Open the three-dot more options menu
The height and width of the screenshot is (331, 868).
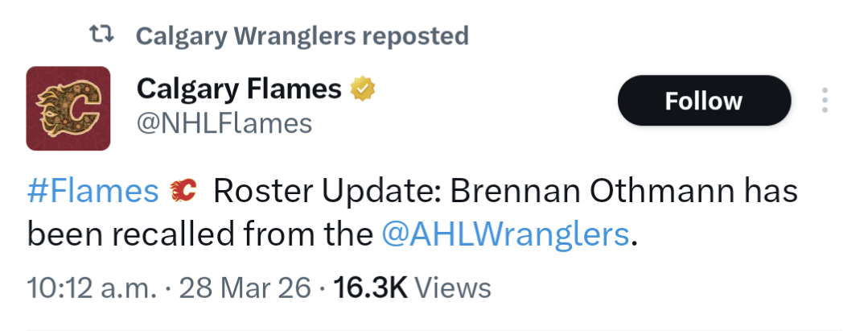point(824,101)
